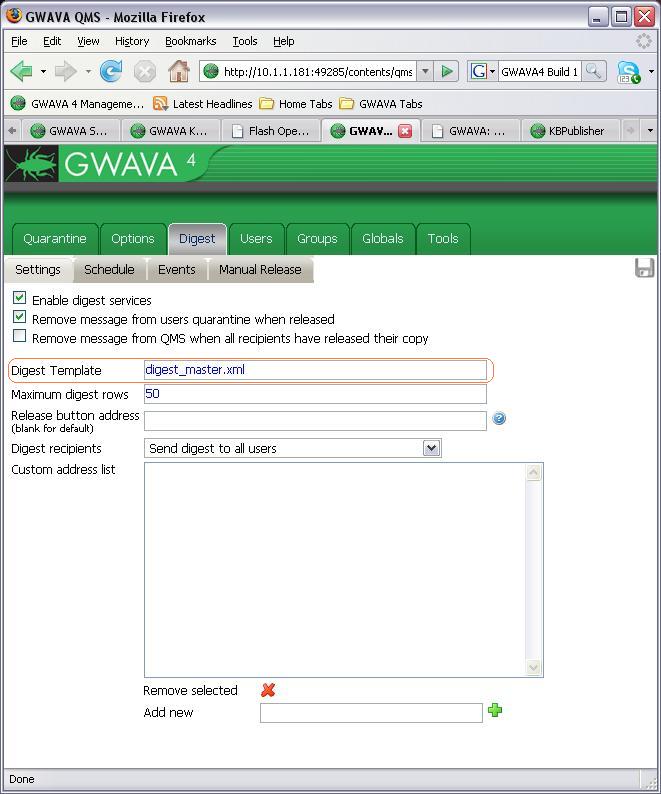Screen dimensions: 661x794
Task: Click the Custom address list box
Action: 344,570
